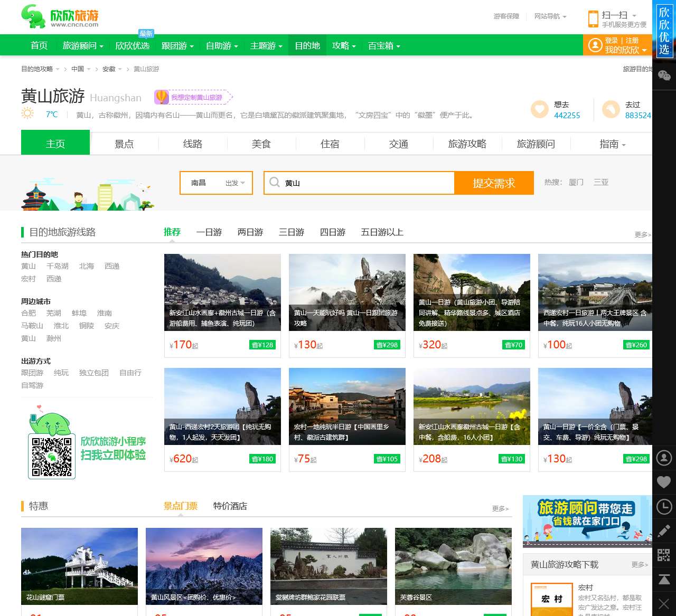Open browsing history via clock icon in sidebar

pyautogui.click(x=664, y=507)
